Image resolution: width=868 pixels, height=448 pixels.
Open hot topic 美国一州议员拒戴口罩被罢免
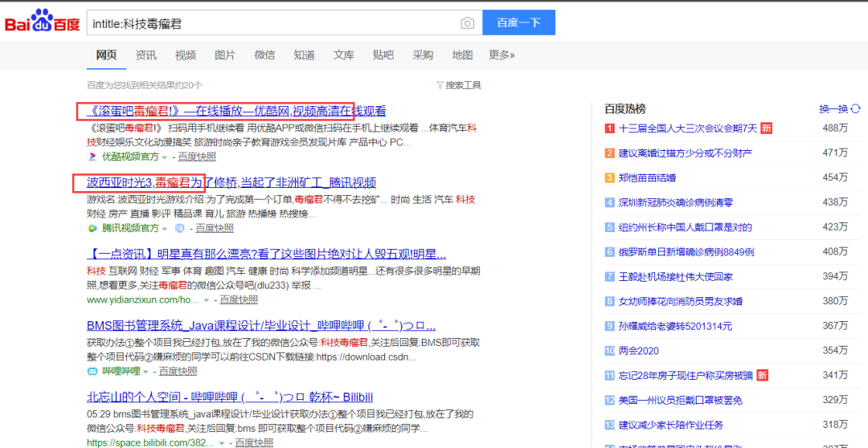pos(681,400)
